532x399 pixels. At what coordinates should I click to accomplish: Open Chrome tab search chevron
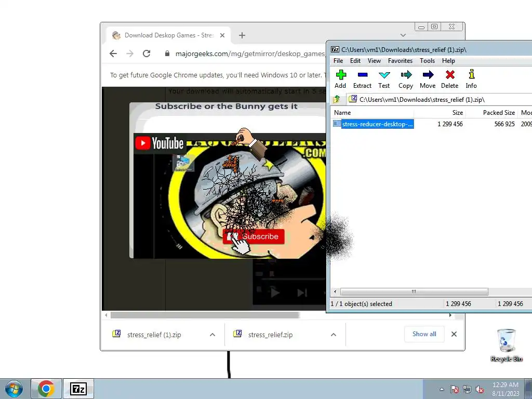click(x=403, y=35)
